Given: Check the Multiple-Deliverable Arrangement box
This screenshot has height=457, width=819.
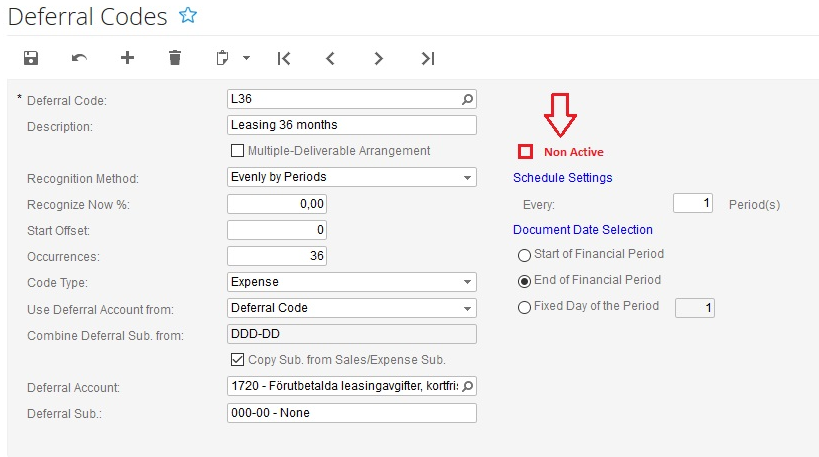Looking at the screenshot, I should coord(238,151).
